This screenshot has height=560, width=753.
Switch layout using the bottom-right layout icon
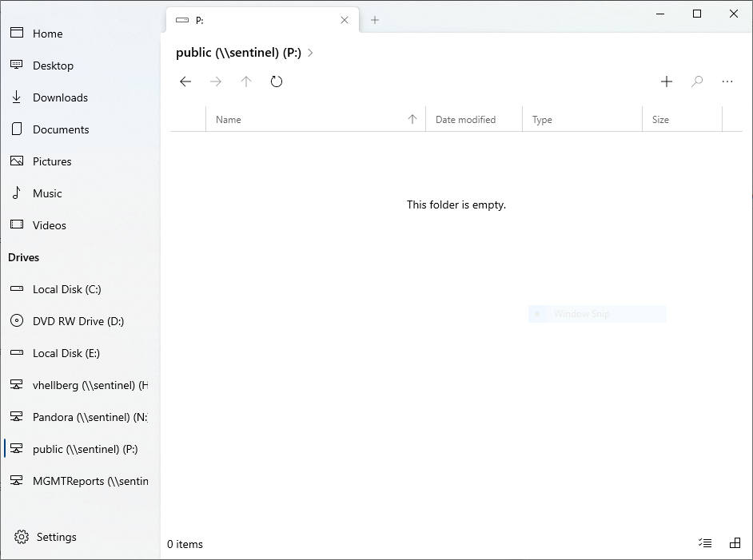click(735, 543)
